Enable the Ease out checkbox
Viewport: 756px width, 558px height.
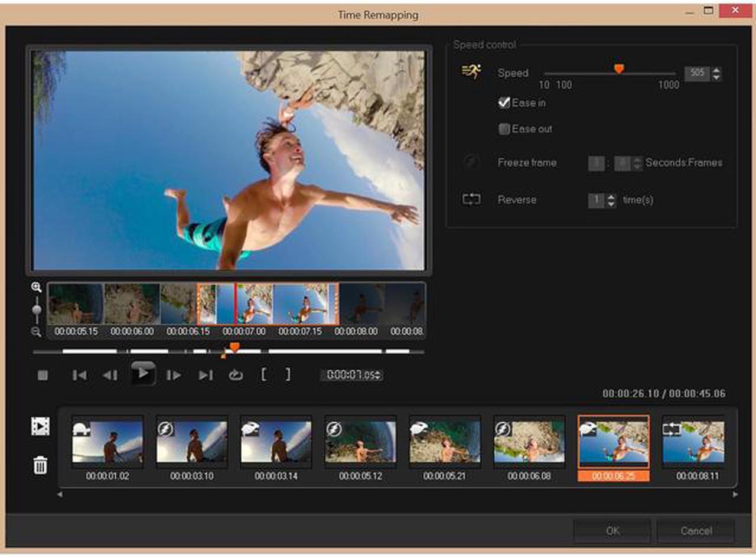[504, 129]
